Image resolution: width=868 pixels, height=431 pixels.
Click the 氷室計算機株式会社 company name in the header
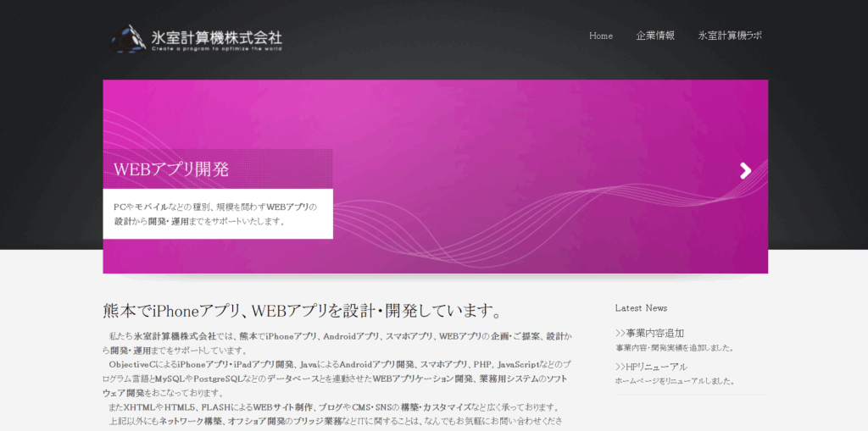click(x=216, y=37)
